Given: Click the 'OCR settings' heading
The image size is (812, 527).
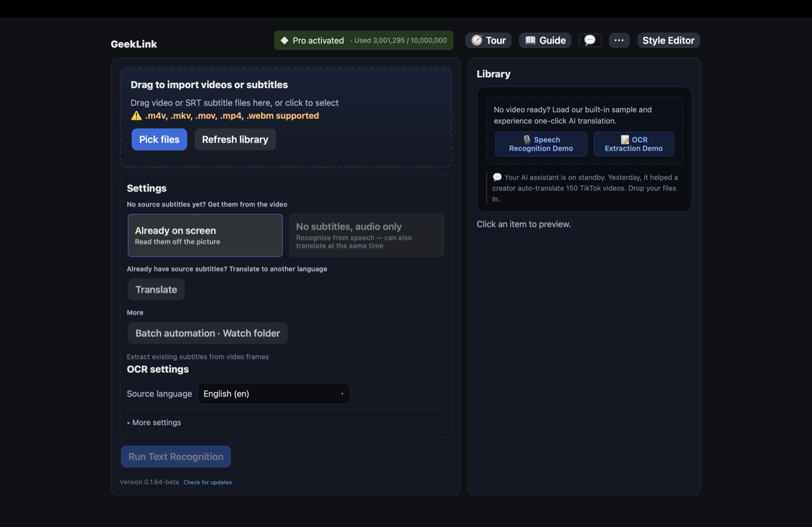Looking at the screenshot, I should (158, 369).
